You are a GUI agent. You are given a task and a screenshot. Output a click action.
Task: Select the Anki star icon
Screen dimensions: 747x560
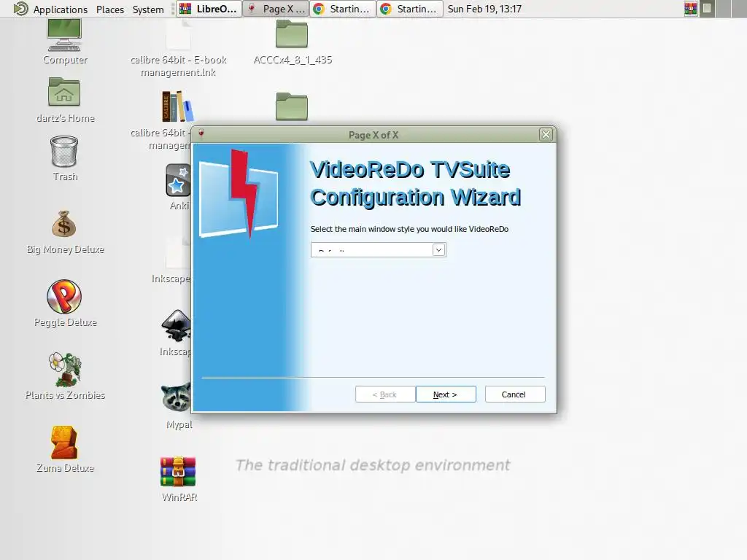178,180
